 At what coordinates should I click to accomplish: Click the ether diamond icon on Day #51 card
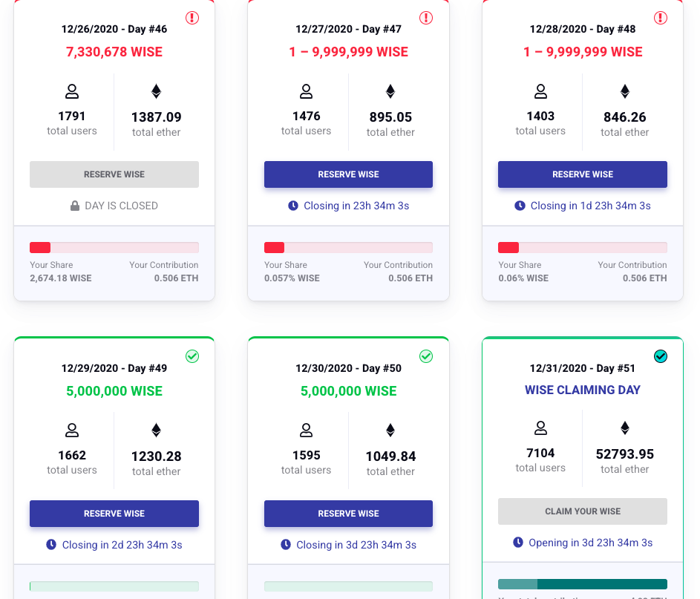point(624,428)
